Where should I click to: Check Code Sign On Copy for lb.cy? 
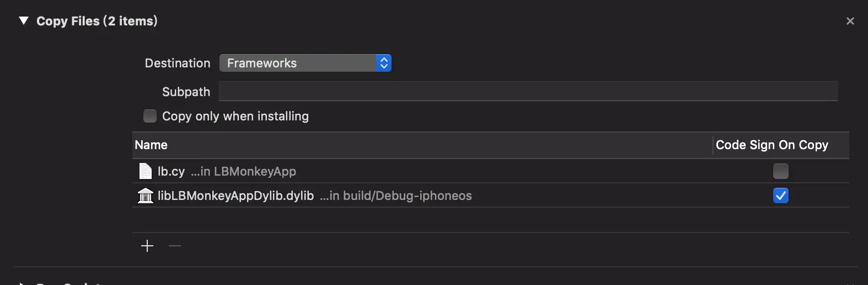click(780, 171)
